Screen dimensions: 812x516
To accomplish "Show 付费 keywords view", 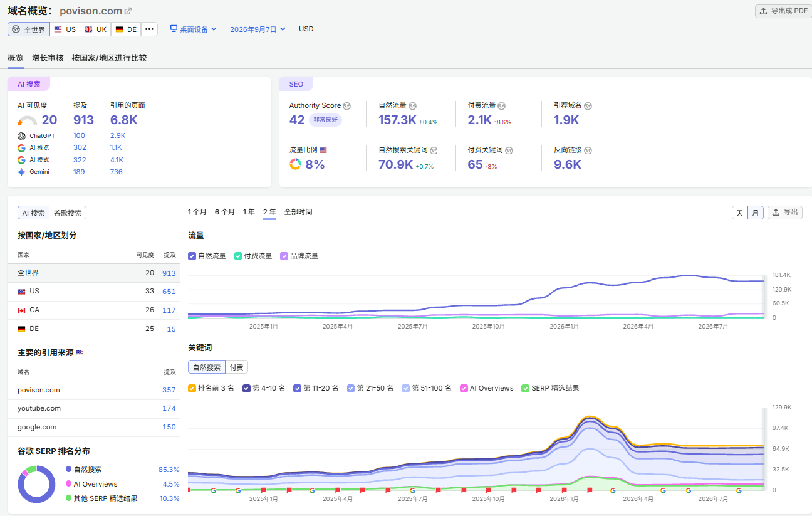I will coord(236,367).
